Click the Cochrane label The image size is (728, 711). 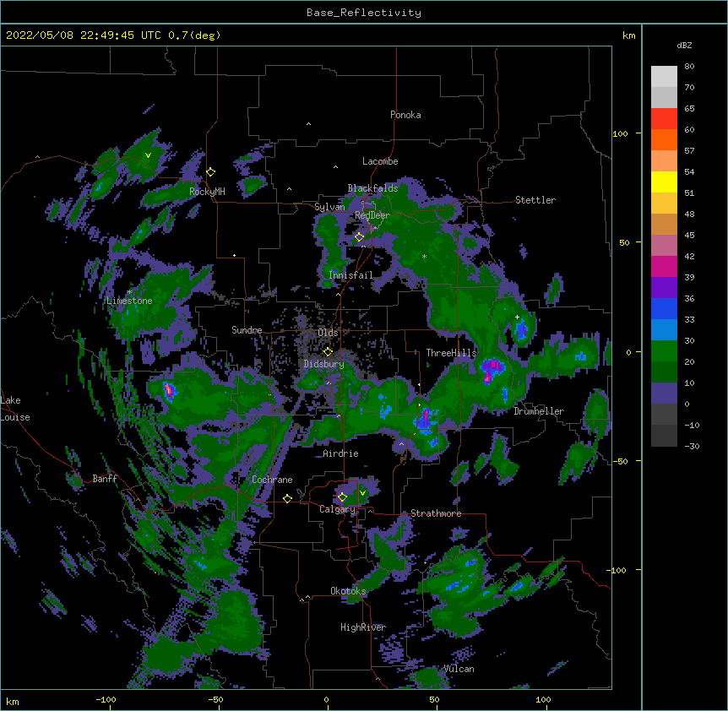coord(272,480)
